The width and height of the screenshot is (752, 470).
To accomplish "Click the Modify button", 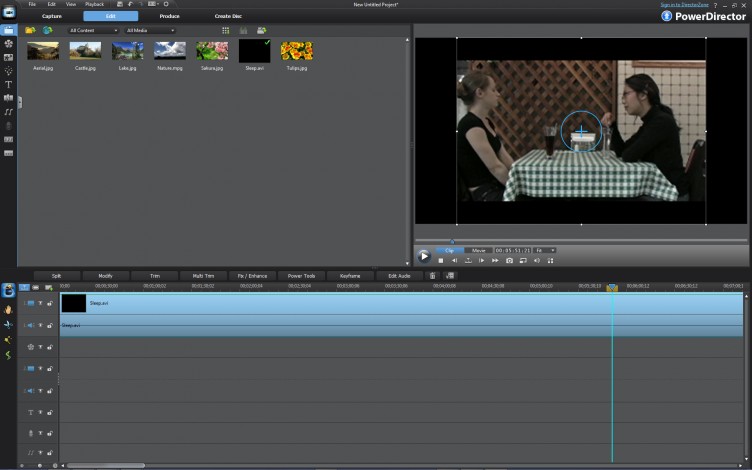I will [x=106, y=276].
